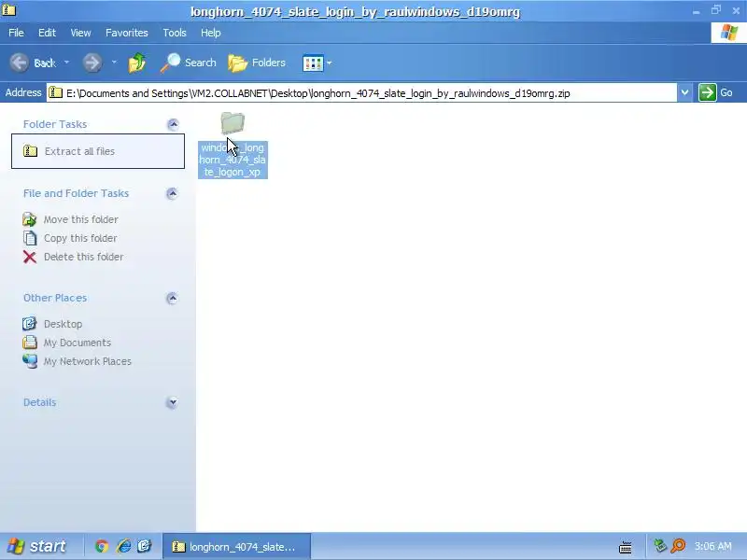The height and width of the screenshot is (560, 747).
Task: Click Copy this folder link
Action: click(x=80, y=238)
